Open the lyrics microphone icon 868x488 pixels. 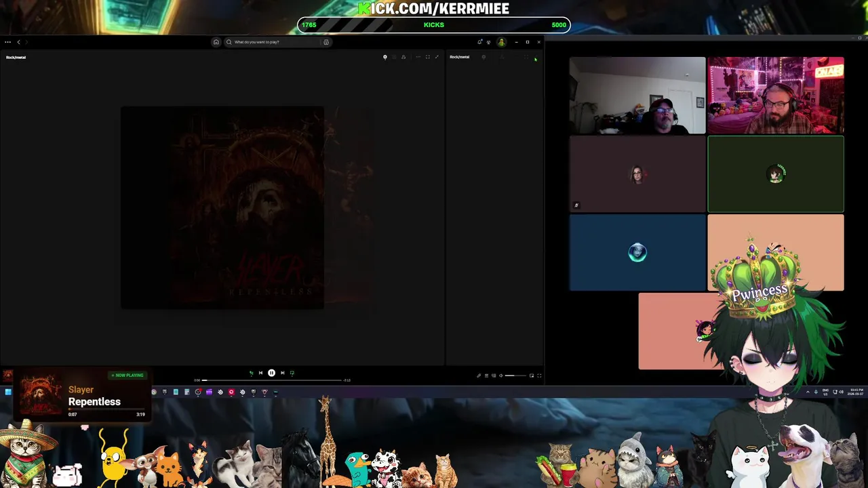[x=479, y=375]
